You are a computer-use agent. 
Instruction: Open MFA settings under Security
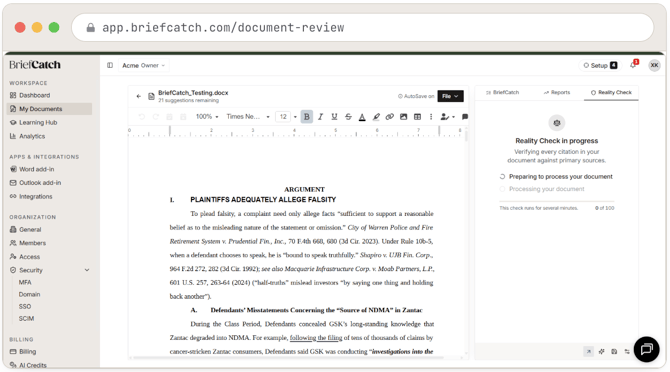coord(25,282)
